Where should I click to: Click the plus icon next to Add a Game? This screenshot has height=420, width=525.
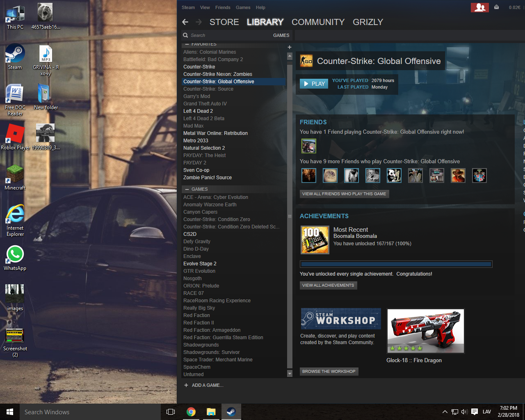(x=186, y=385)
